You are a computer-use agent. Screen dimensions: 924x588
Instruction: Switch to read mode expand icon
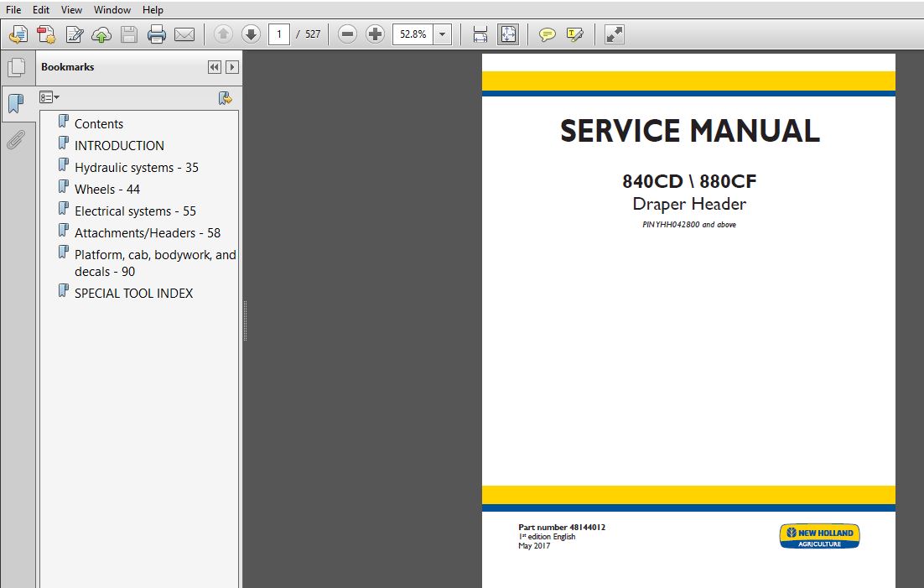click(614, 34)
